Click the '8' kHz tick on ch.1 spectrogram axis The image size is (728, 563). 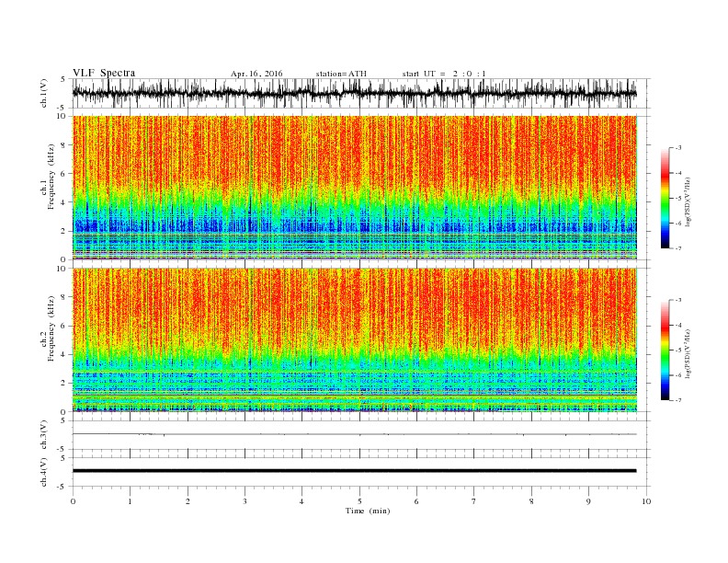click(x=63, y=145)
